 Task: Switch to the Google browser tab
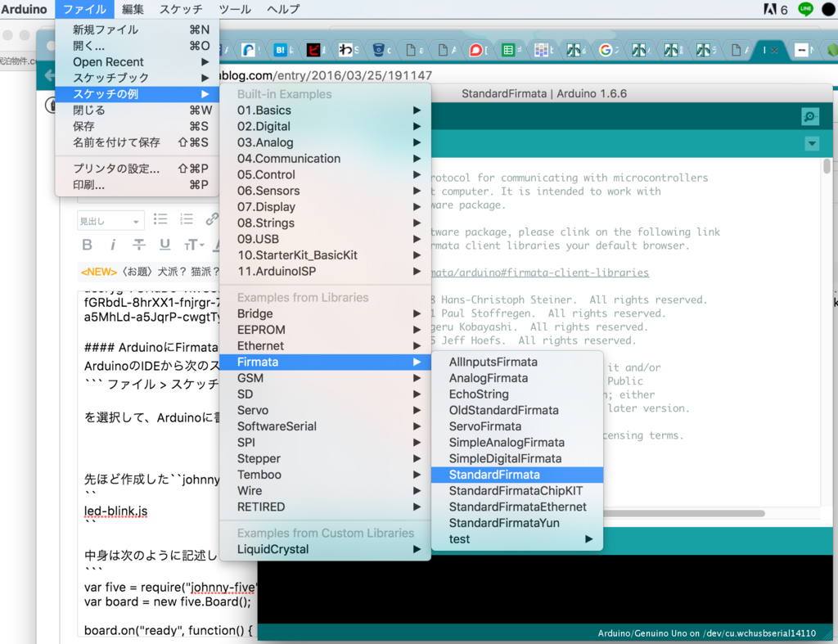[x=605, y=50]
